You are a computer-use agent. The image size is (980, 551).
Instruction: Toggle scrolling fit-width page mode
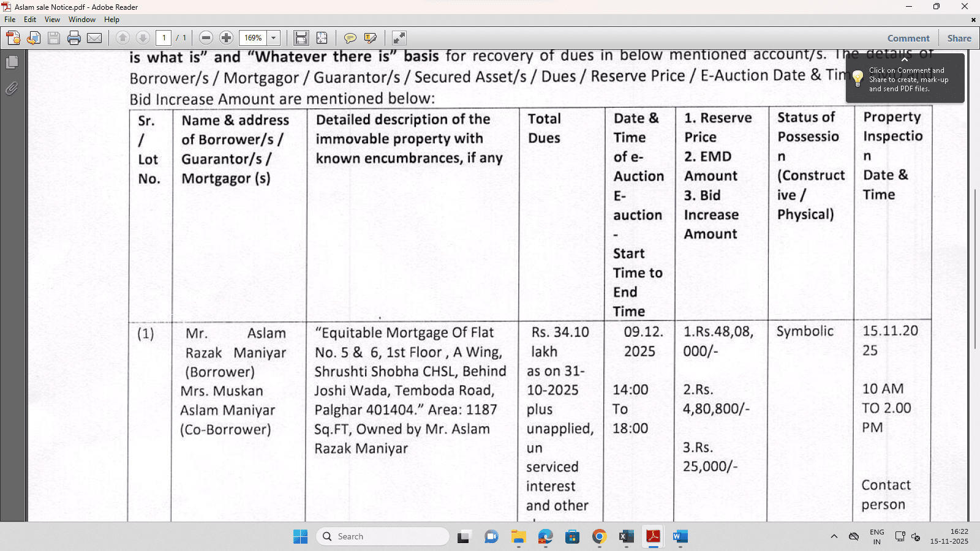pyautogui.click(x=301, y=38)
